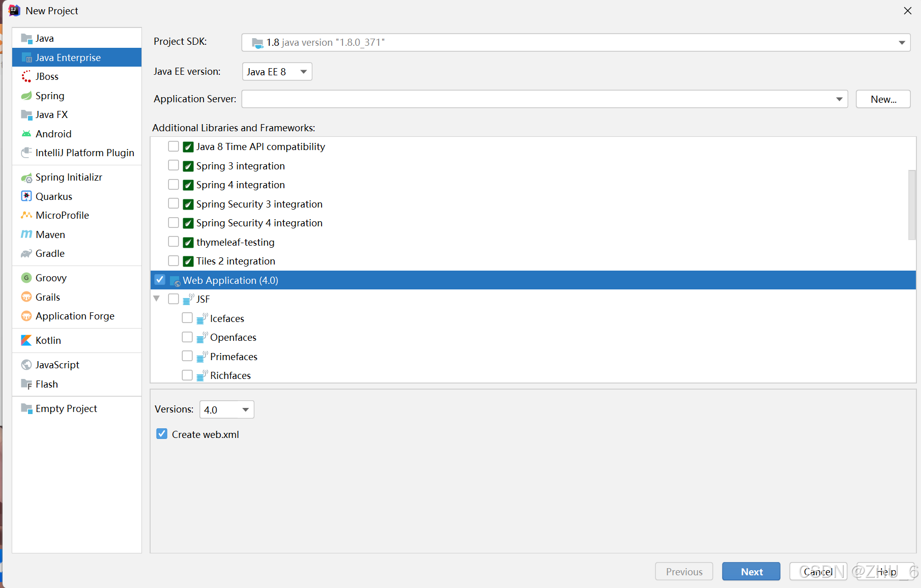Select Spring in the project type list

pos(77,96)
